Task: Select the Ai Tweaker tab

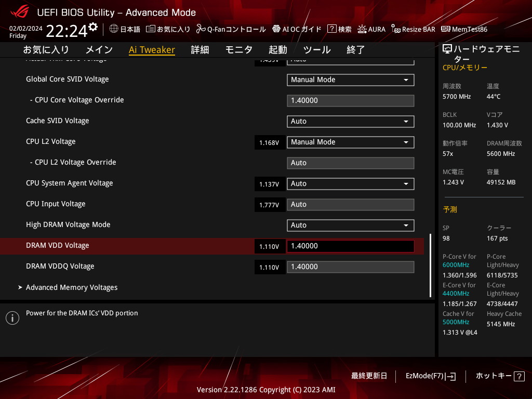Action: [x=152, y=50]
